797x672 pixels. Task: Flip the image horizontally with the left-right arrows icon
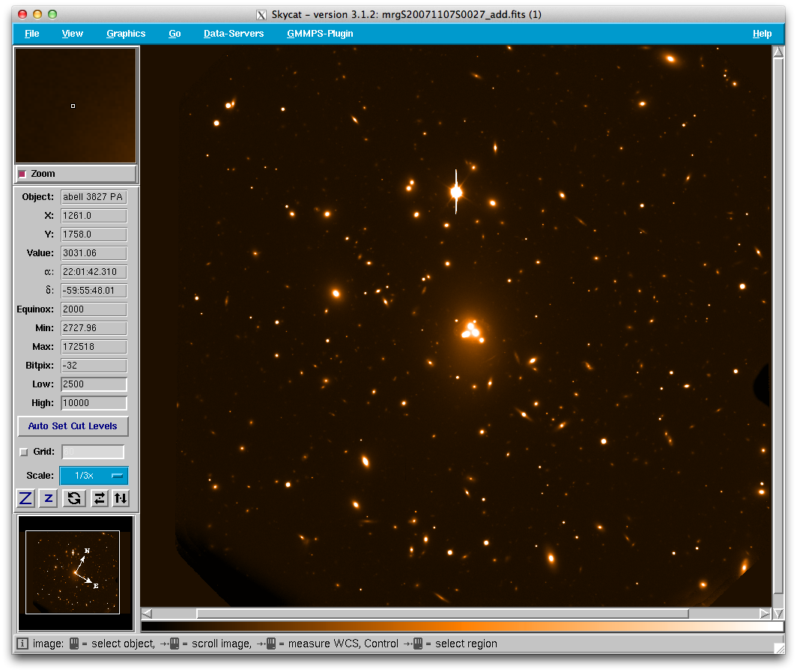point(99,498)
